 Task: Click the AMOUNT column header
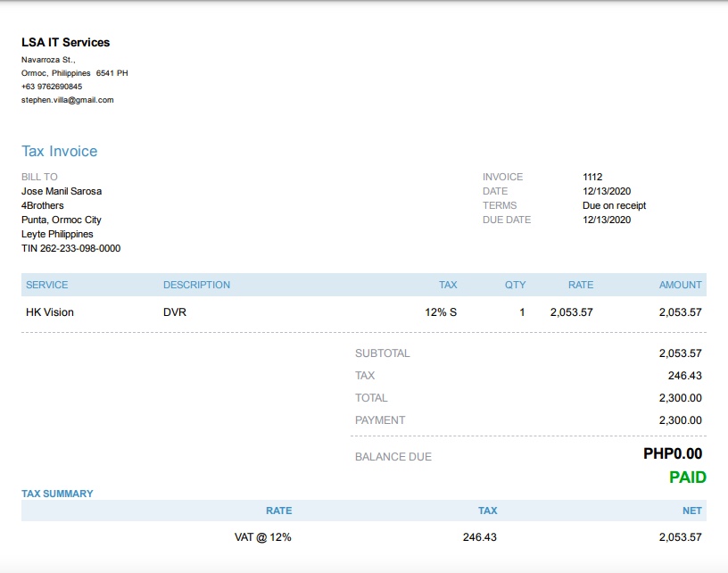click(681, 285)
